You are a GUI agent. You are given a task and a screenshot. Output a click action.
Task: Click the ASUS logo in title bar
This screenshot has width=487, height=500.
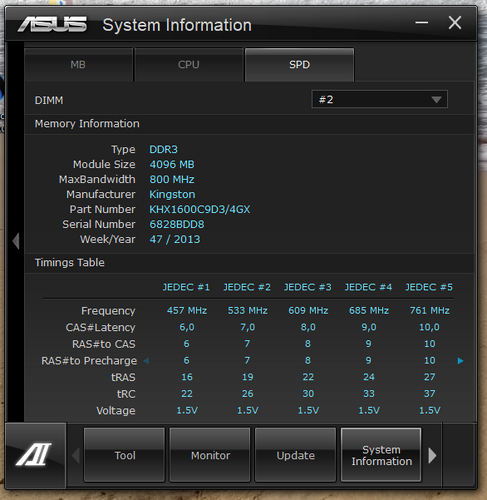(x=52, y=24)
